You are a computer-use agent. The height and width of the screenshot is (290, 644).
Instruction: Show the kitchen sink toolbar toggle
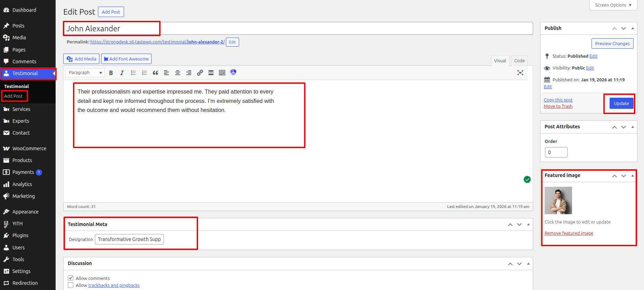[x=222, y=73]
